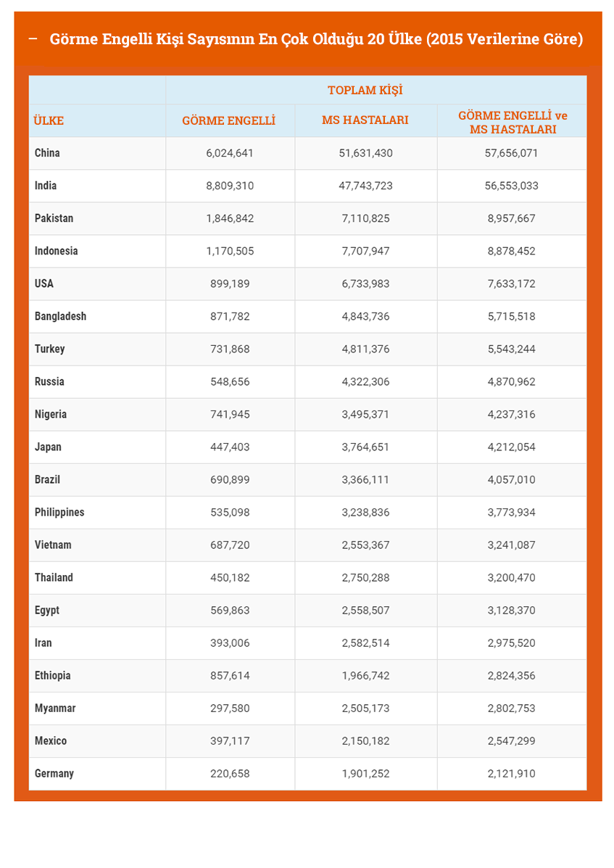Select the India country cell

click(x=46, y=186)
